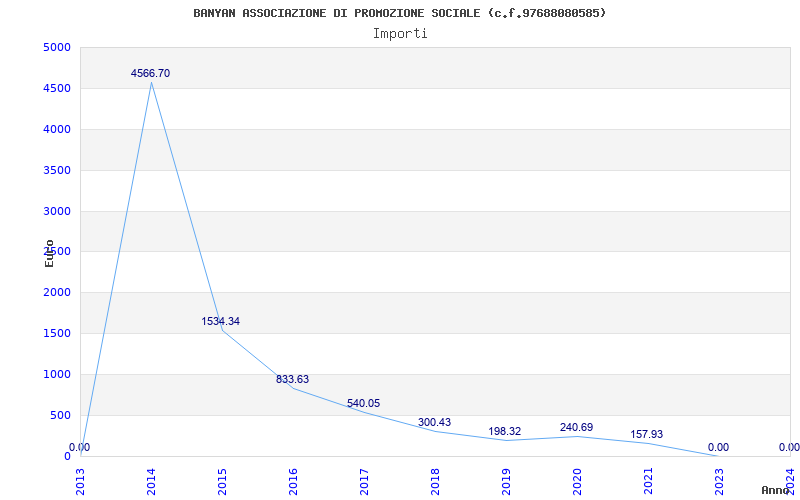Click the y-axis value 3000

pos(57,211)
